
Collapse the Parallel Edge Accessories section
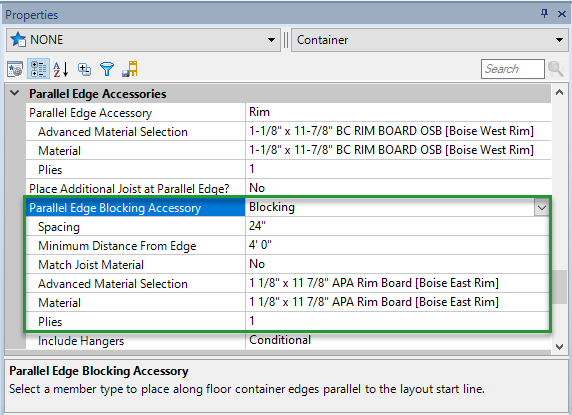click(15, 93)
